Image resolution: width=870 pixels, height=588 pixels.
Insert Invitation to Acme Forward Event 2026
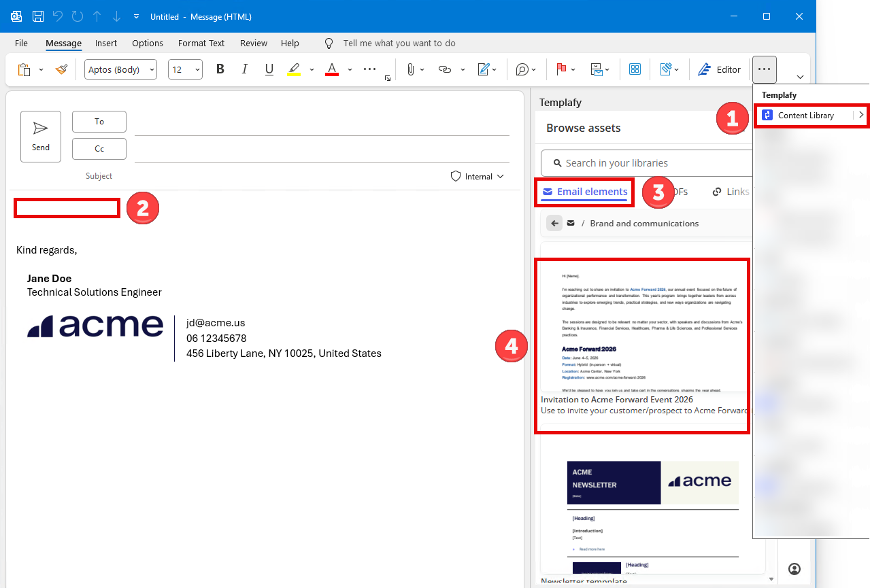click(x=643, y=345)
